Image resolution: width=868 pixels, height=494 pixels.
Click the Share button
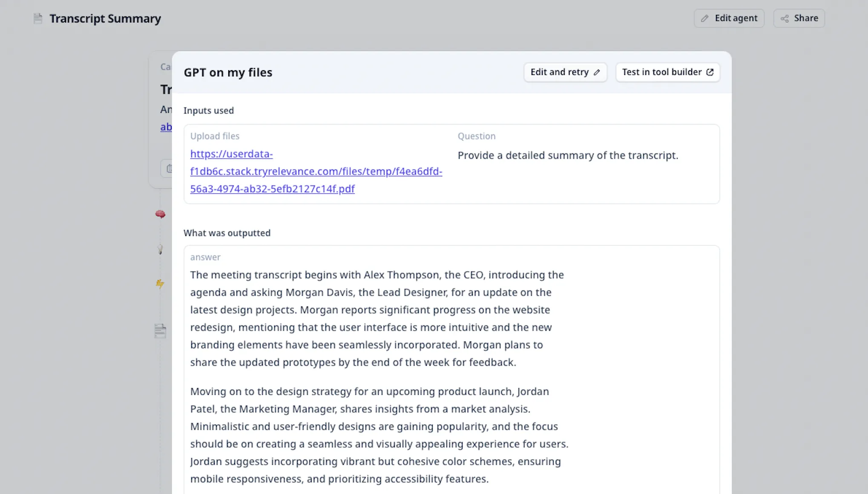799,18
